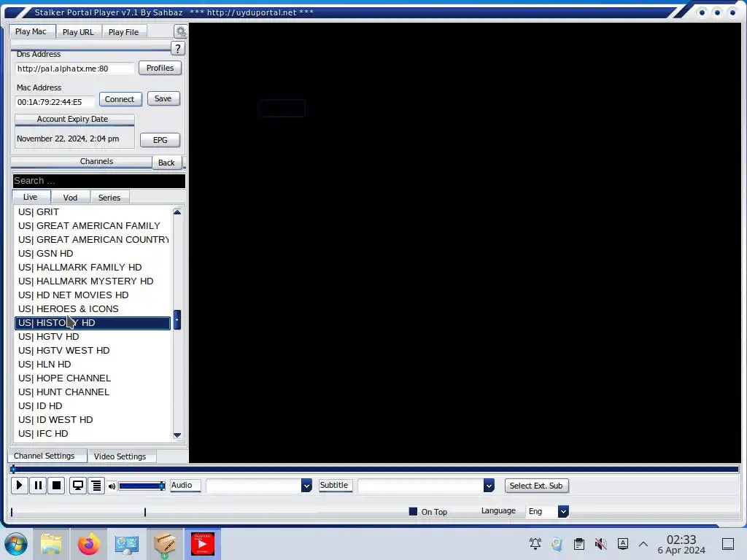Launch Firefox from the taskbar
Image resolution: width=747 pixels, height=560 pixels.
(88, 544)
